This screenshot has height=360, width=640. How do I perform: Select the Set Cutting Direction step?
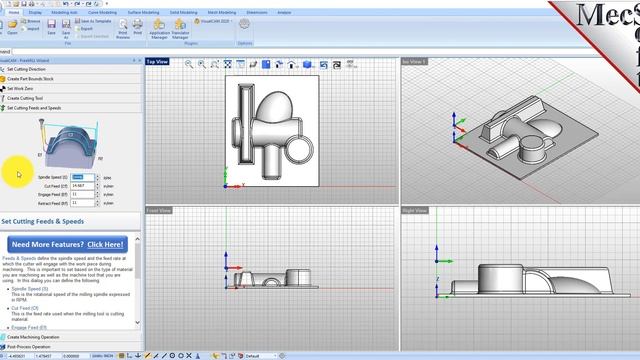71,69
